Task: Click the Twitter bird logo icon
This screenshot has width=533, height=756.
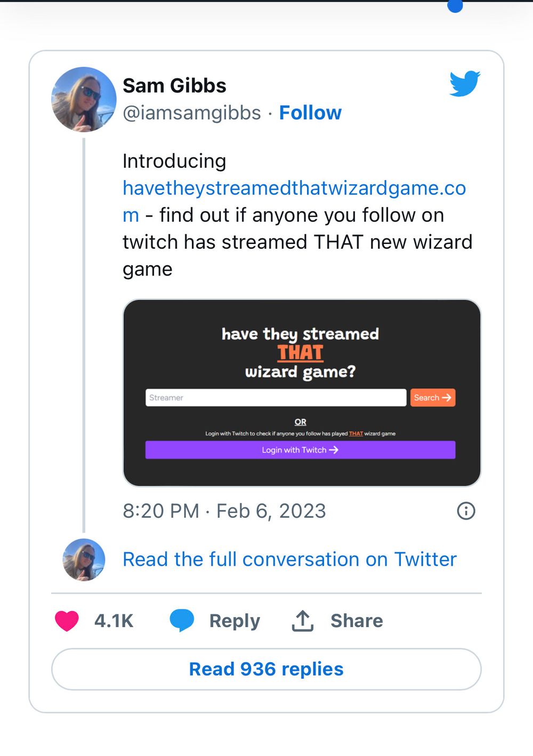Action: pyautogui.click(x=465, y=84)
